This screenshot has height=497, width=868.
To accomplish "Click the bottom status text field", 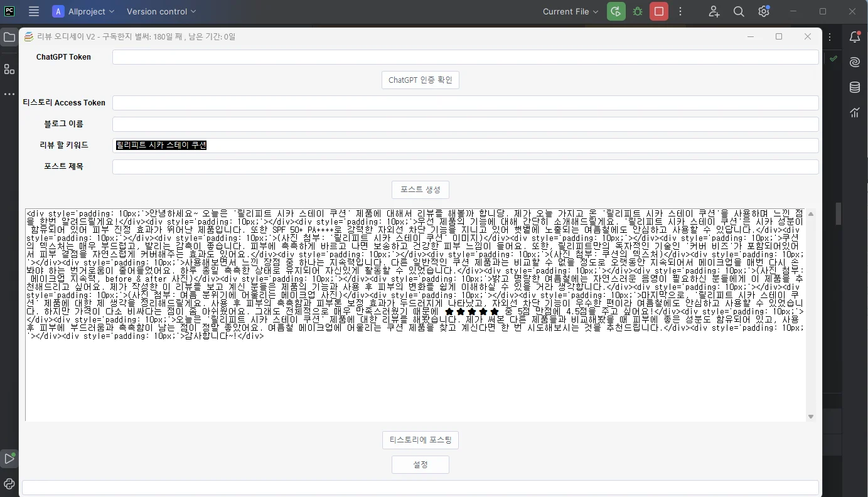I will (x=421, y=488).
